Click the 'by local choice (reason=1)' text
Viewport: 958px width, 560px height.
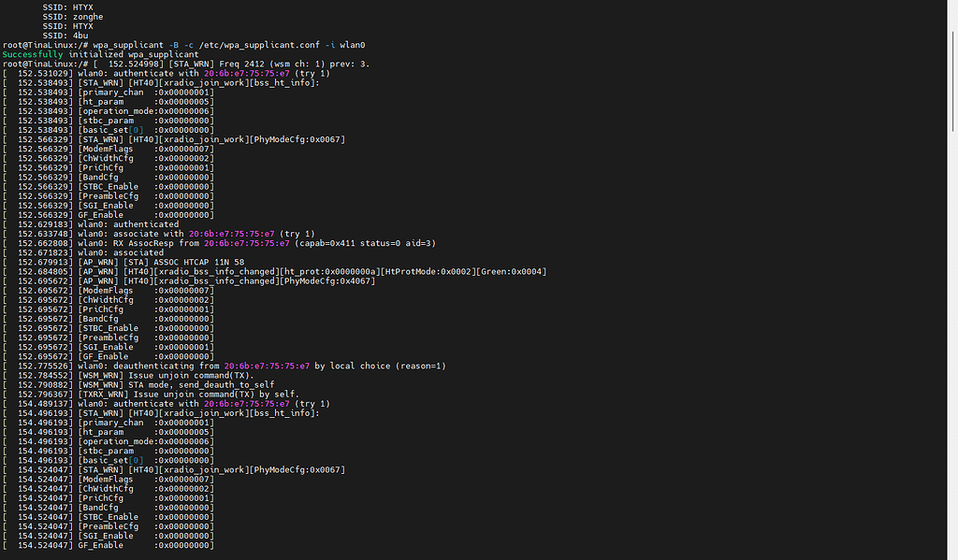point(381,366)
